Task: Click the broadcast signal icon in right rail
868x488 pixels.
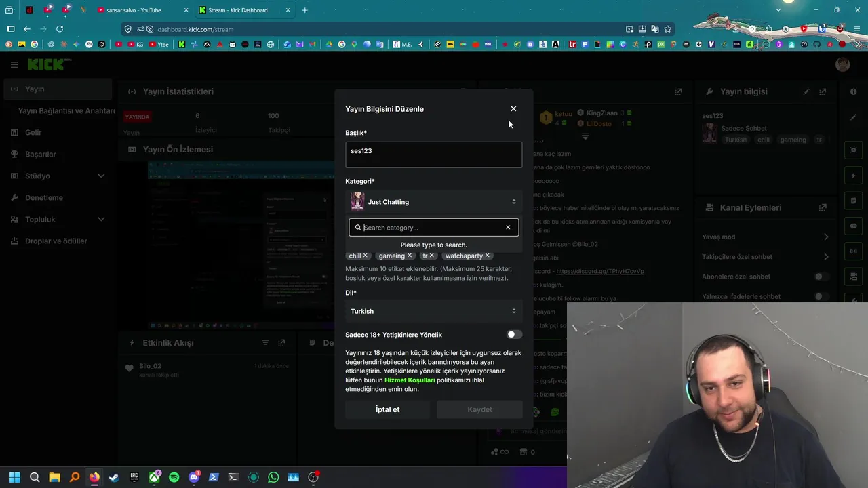Action: tap(853, 251)
